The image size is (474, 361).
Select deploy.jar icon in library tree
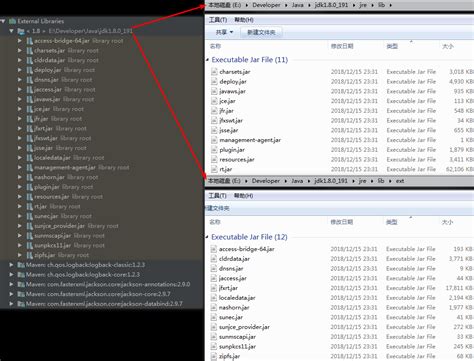(x=29, y=70)
